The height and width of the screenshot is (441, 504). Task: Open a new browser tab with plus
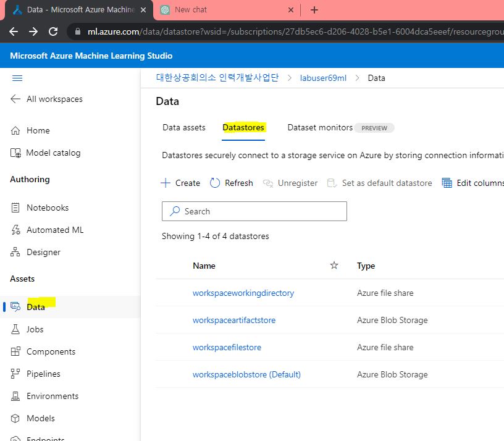click(314, 10)
